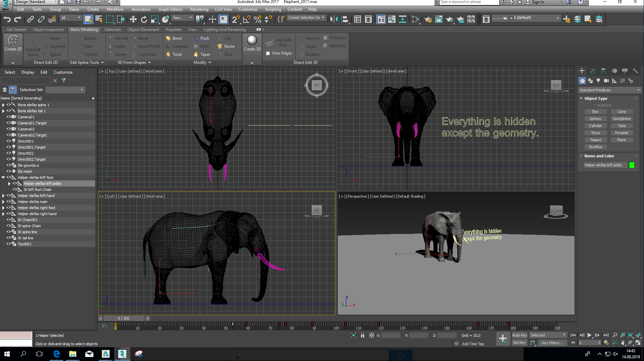Select the Lights category icon in Create panel

pyautogui.click(x=598, y=81)
